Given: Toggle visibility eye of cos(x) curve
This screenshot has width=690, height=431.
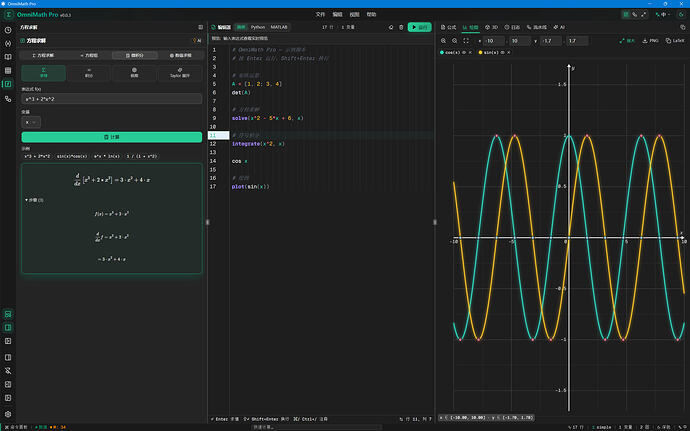Looking at the screenshot, I should pos(464,52).
